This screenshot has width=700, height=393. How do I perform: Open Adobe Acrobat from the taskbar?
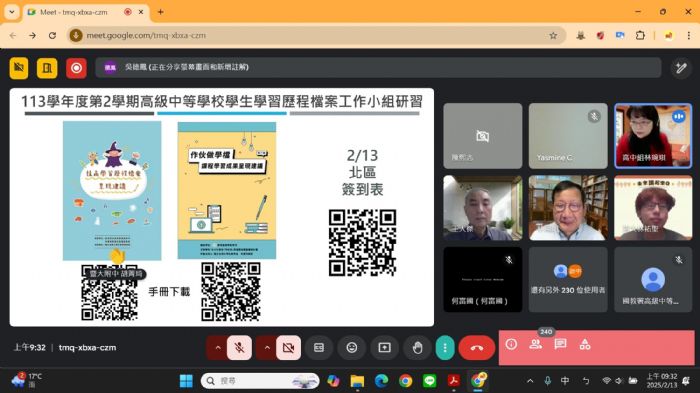click(x=454, y=381)
